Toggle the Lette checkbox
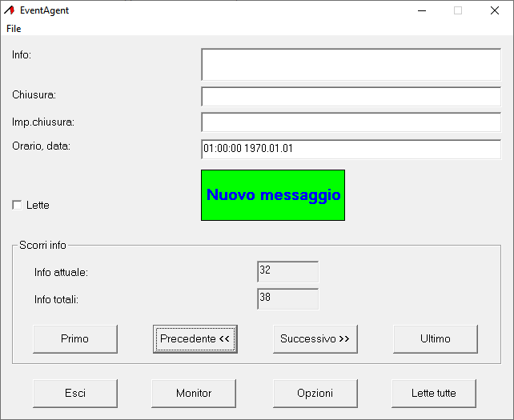The image size is (514, 420). [x=18, y=206]
